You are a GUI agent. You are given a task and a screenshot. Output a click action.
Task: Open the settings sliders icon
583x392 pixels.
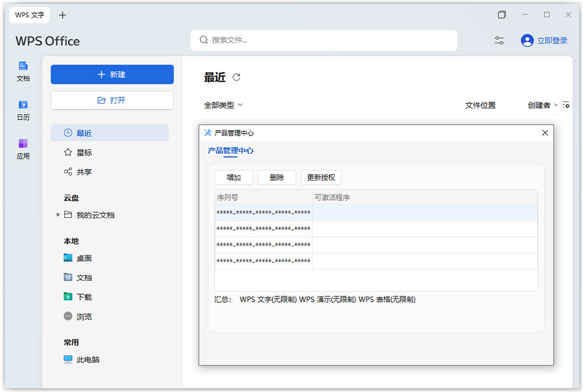coord(499,40)
